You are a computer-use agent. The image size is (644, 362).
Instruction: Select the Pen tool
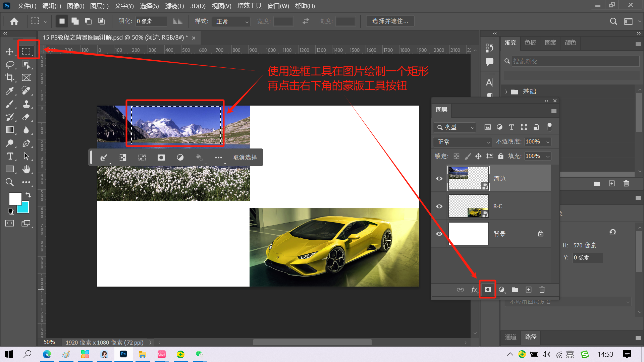pyautogui.click(x=26, y=143)
